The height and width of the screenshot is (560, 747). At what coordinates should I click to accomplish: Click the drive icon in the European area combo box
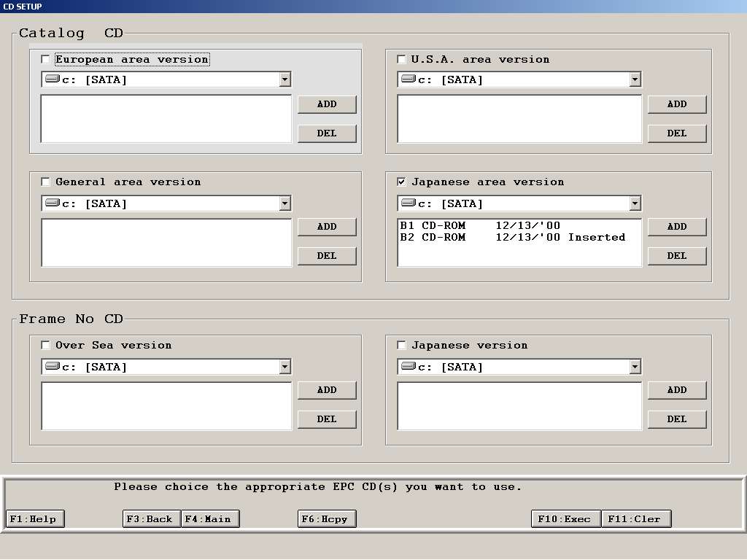(53, 79)
